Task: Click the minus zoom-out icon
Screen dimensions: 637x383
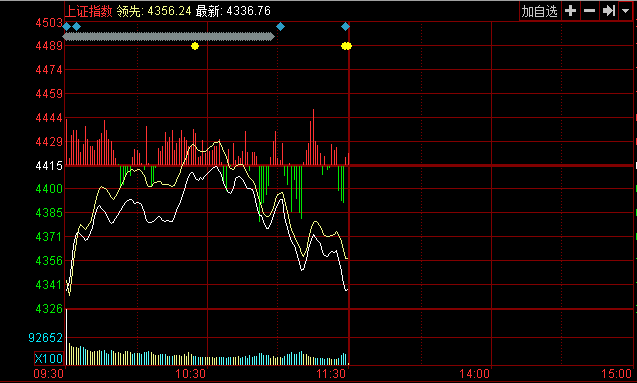Action: coord(589,11)
